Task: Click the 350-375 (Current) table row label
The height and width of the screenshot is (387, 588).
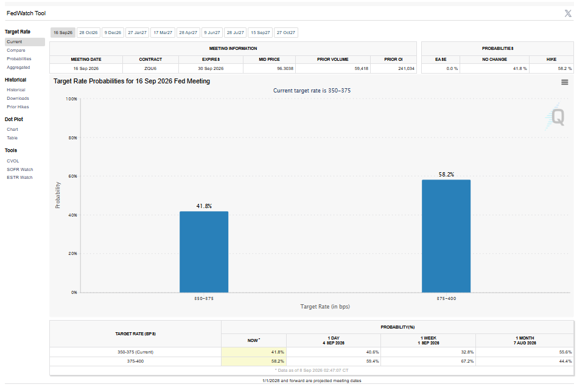Action: (135, 352)
